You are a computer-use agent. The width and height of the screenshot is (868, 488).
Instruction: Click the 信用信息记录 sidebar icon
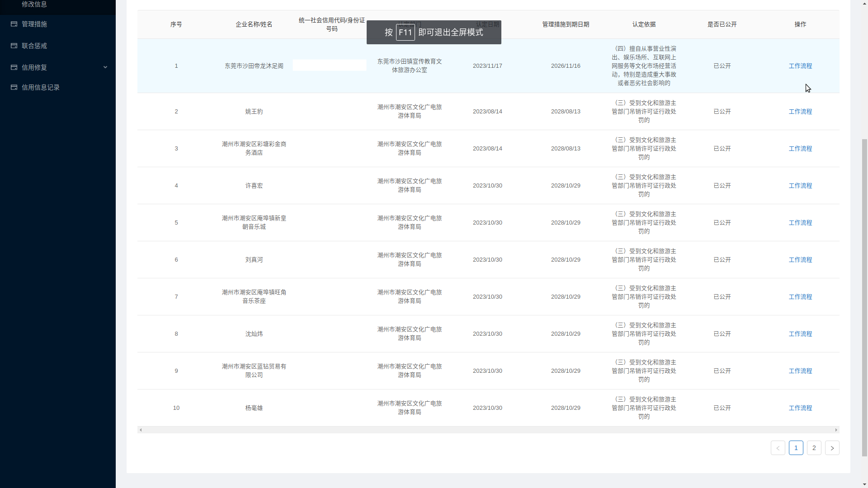tap(14, 87)
